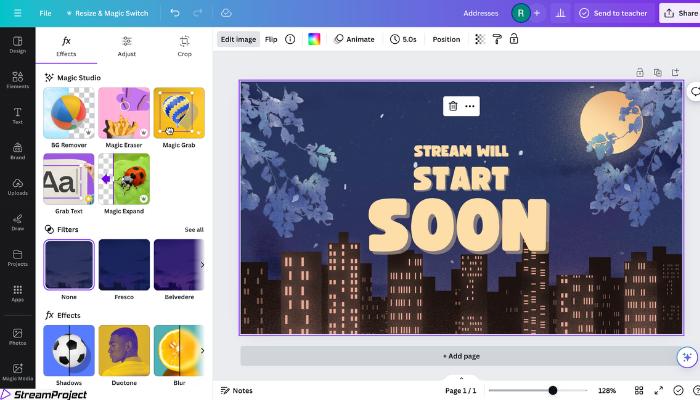The image size is (700, 400).
Task: Open the Apps sidebar panel
Action: pos(17,293)
